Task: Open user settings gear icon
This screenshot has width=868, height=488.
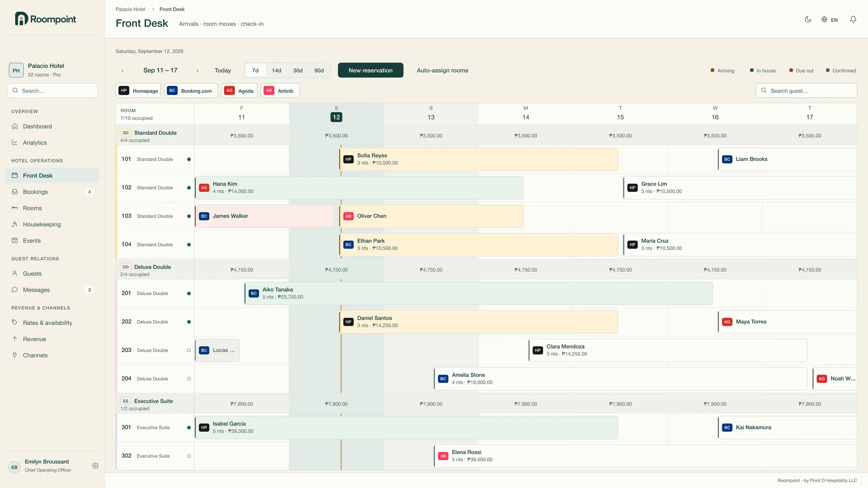Action: (x=95, y=466)
